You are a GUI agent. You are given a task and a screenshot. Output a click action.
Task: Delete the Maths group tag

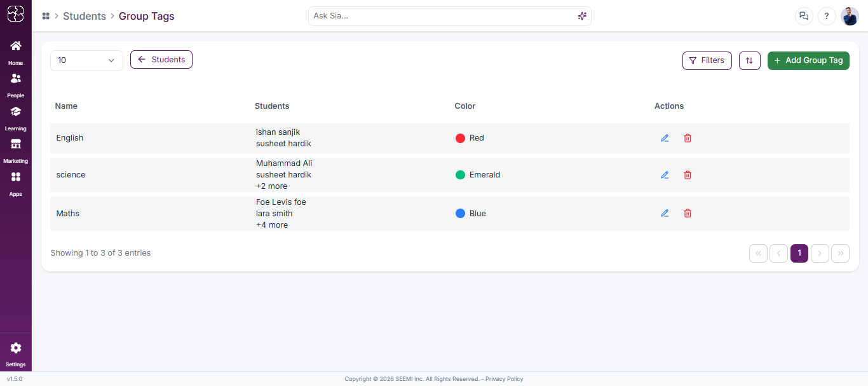pyautogui.click(x=688, y=213)
